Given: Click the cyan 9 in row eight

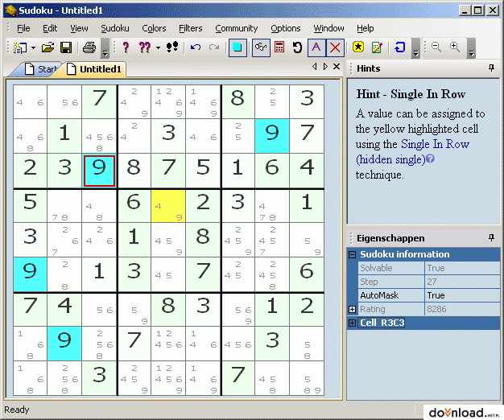Looking at the screenshot, I should 64,344.
